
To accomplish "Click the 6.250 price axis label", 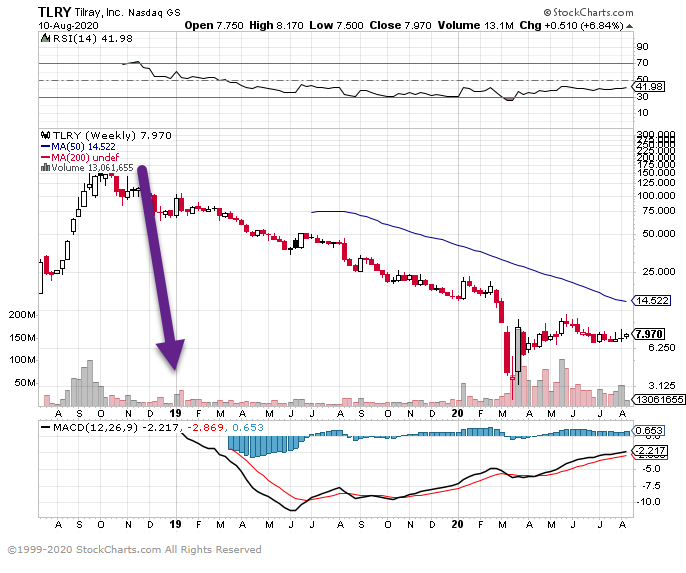I will (661, 347).
